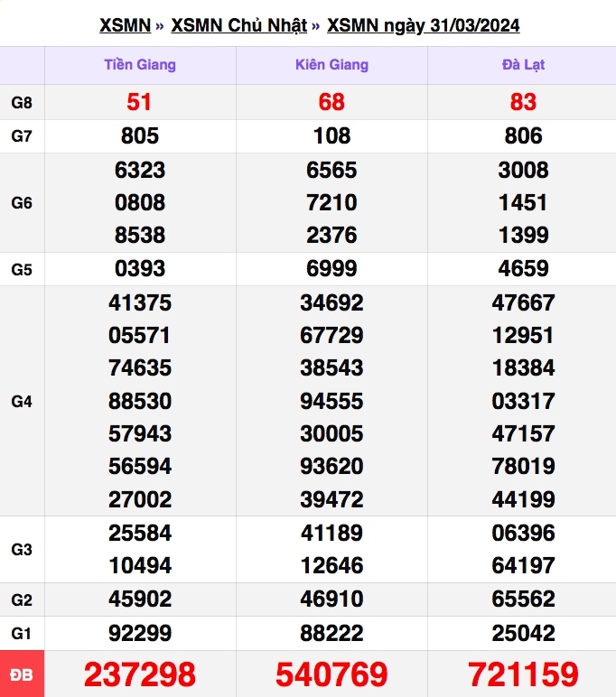Click Kiên Giang jackpot 540769
This screenshot has height=697, width=616.
click(x=331, y=674)
